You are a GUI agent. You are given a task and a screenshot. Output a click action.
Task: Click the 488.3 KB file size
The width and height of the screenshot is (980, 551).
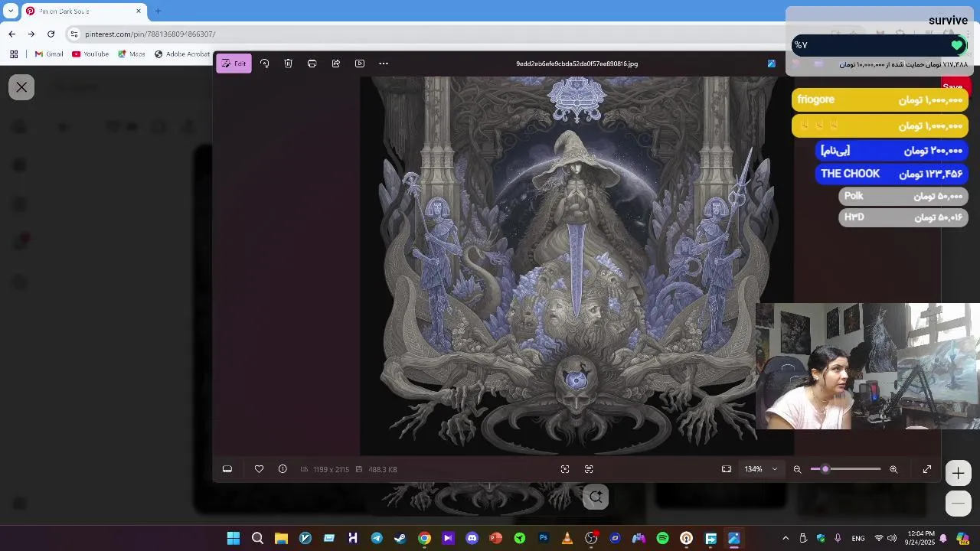(382, 469)
